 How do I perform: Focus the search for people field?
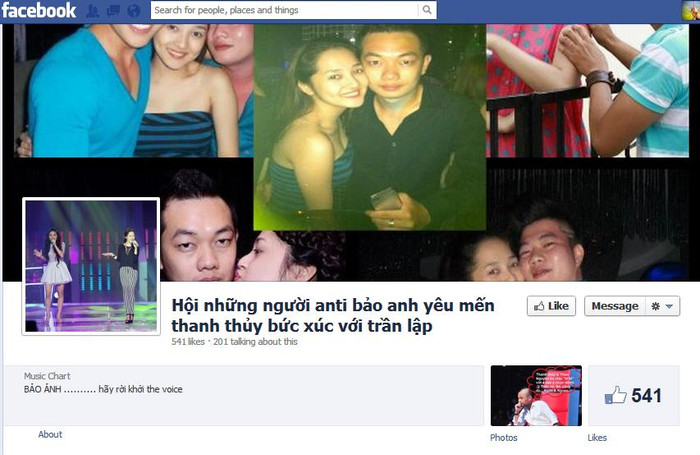pos(284,10)
